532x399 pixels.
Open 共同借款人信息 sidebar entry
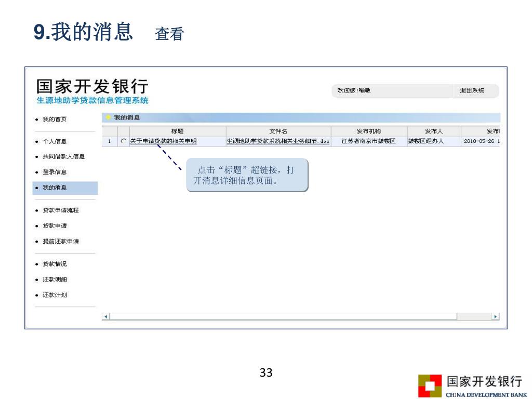point(63,157)
